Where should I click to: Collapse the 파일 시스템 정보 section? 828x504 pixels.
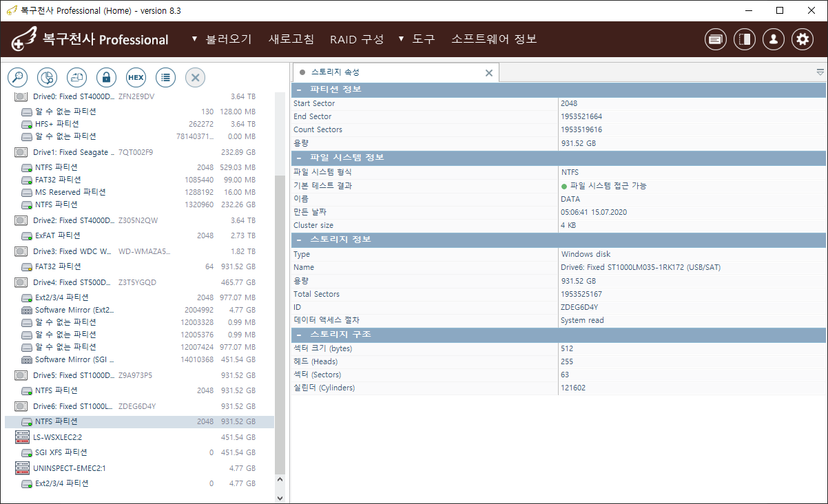pyautogui.click(x=299, y=158)
